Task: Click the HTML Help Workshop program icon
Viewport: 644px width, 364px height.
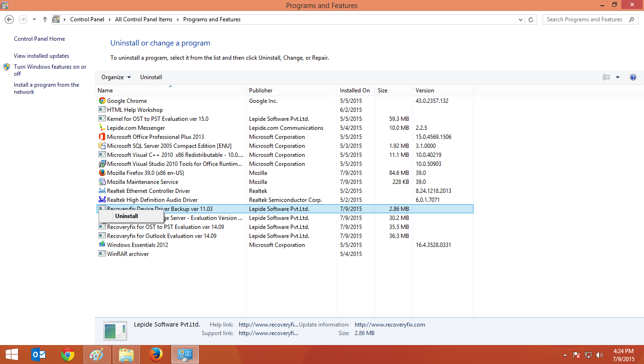Action: click(102, 110)
